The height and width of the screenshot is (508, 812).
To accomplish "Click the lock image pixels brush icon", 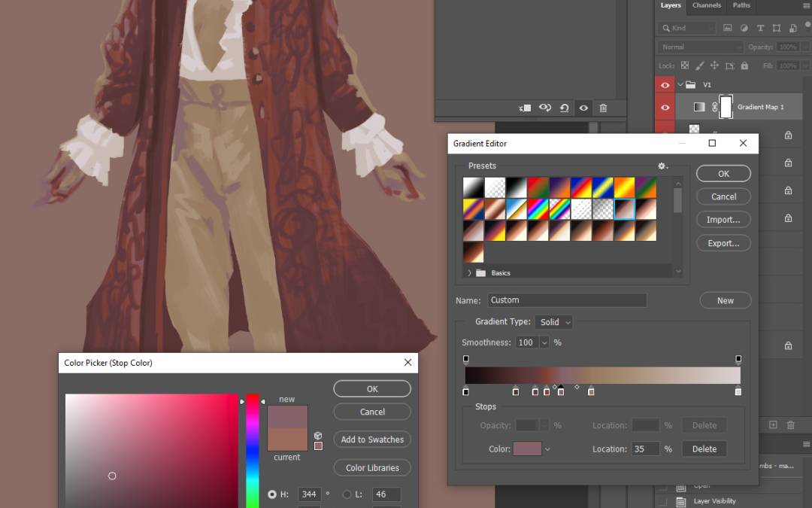I will 700,66.
